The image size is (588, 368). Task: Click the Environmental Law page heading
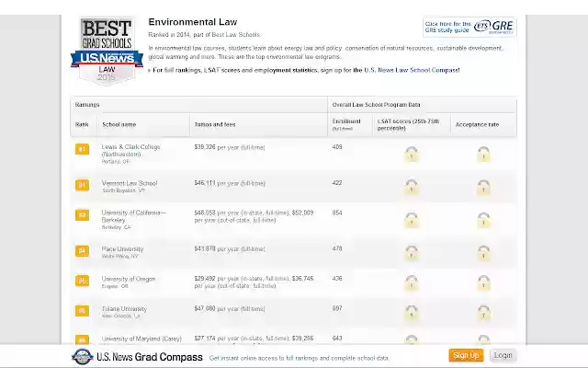point(193,22)
